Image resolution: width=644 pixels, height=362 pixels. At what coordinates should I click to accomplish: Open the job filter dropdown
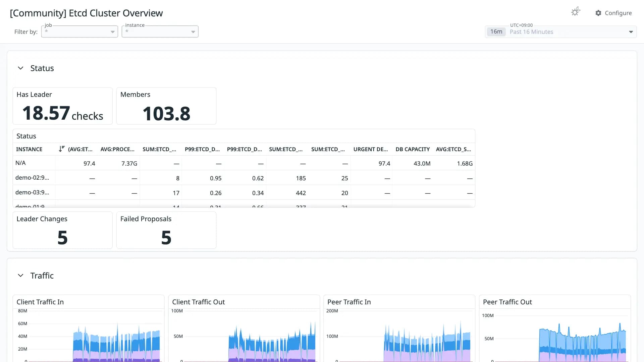[79, 32]
